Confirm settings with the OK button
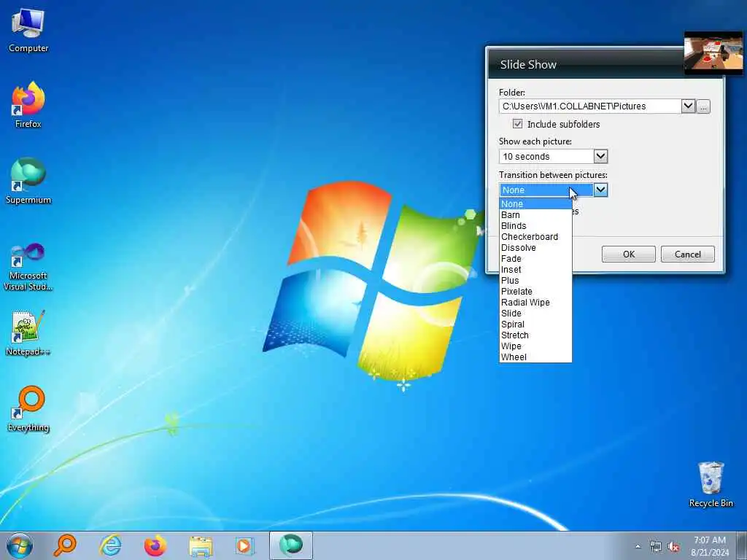Viewport: 747px width, 560px height. tap(629, 254)
